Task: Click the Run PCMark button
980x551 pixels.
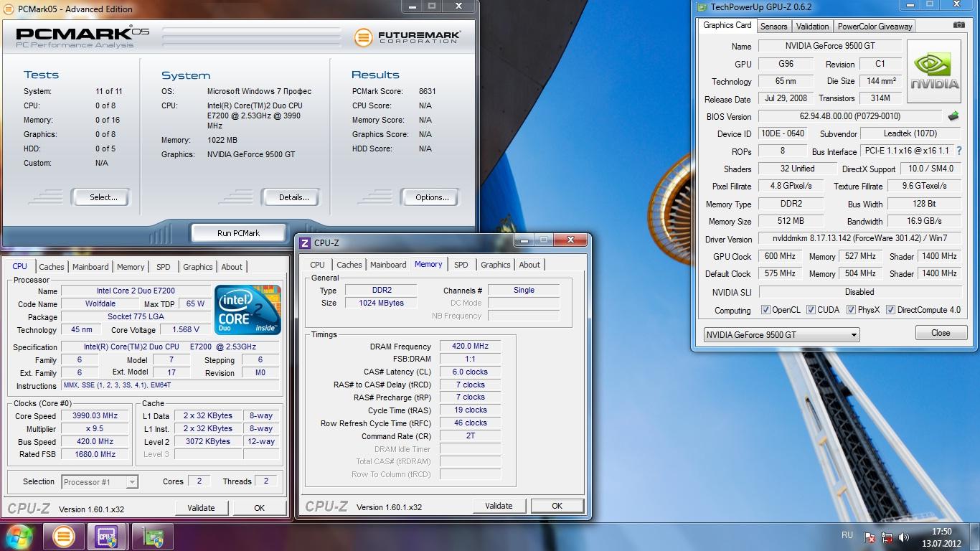Action: tap(238, 233)
